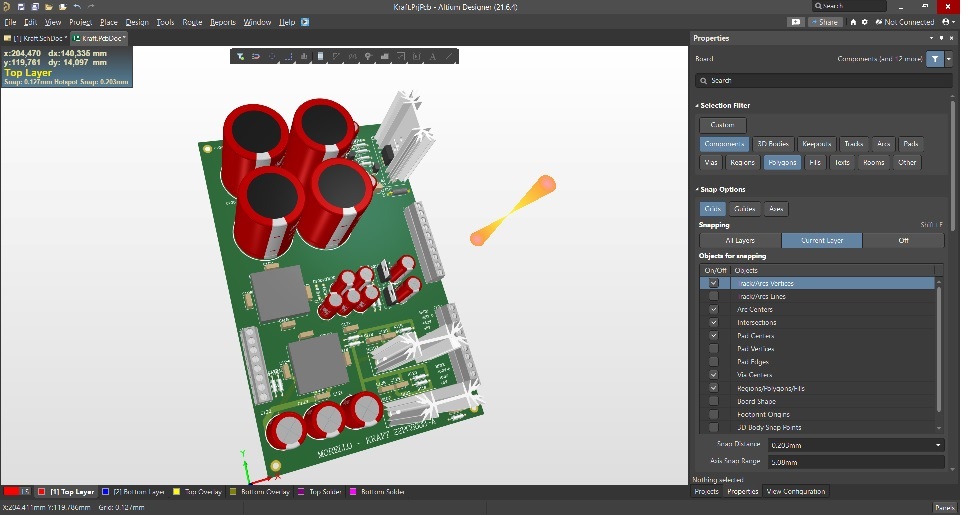968x516 pixels.
Task: Click the differential pair routing icon
Action: tap(353, 57)
